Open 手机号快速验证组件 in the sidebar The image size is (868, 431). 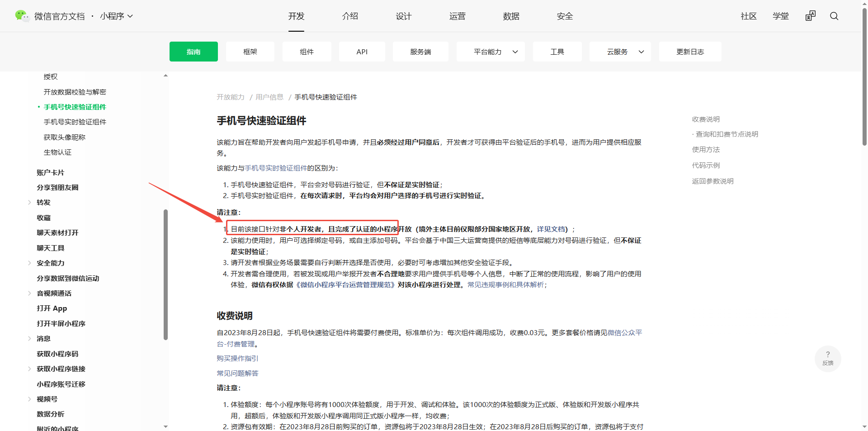click(75, 107)
